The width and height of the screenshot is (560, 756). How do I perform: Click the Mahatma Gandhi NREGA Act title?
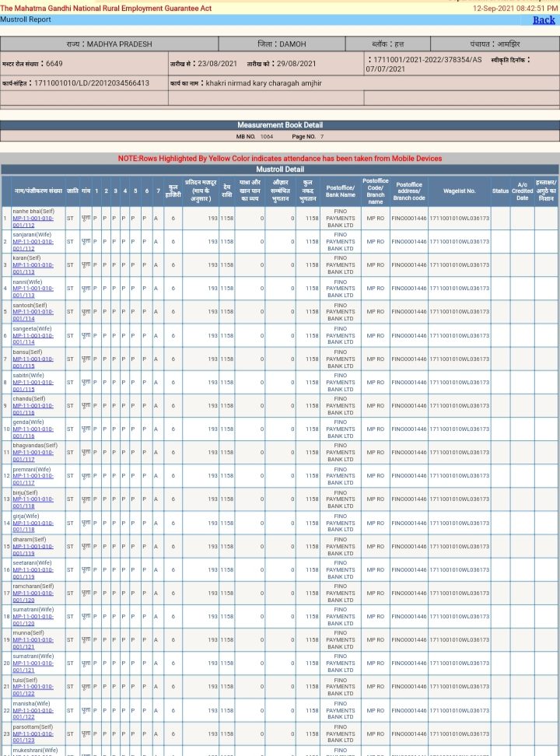[x=106, y=9]
